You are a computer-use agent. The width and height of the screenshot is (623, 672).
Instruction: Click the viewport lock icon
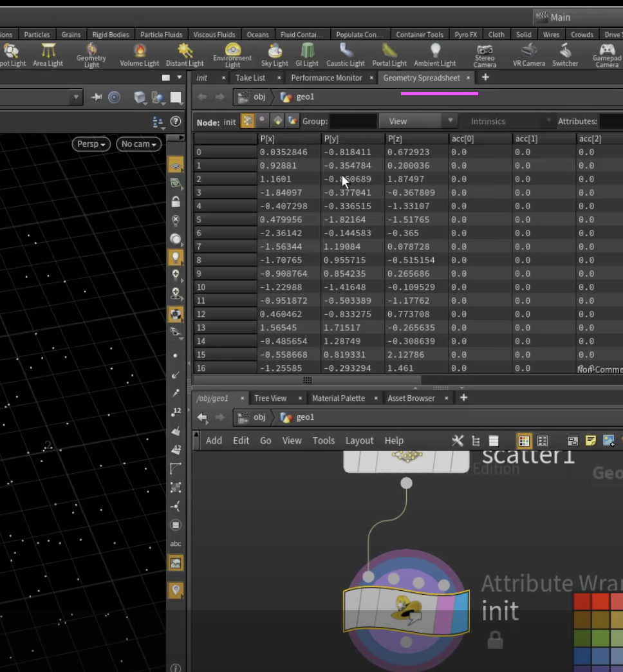click(x=176, y=202)
